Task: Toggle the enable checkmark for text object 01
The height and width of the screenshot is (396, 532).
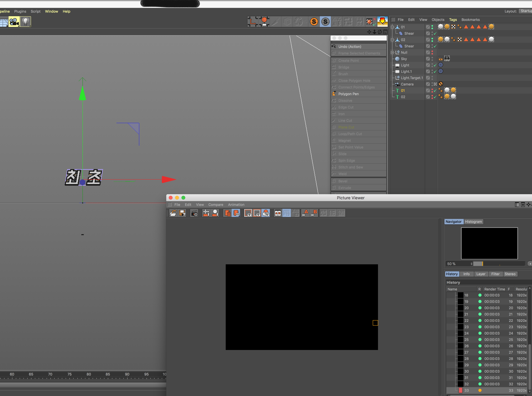Action: (x=435, y=91)
